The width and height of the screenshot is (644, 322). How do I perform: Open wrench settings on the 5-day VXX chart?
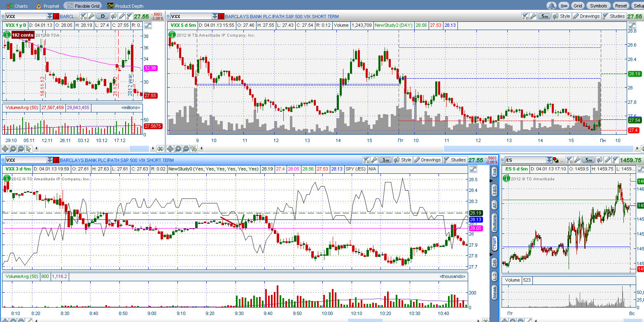[532, 16]
